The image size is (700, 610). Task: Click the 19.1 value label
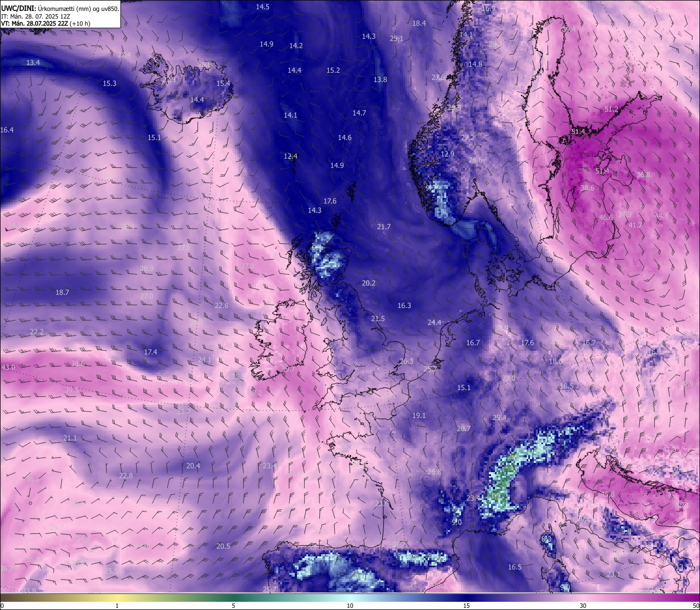(x=419, y=416)
